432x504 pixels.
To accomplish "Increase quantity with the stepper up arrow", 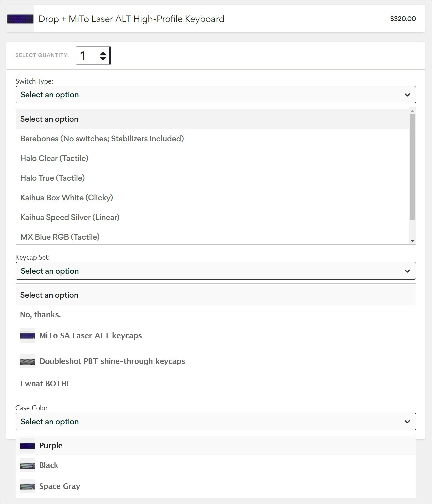I will point(103,53).
